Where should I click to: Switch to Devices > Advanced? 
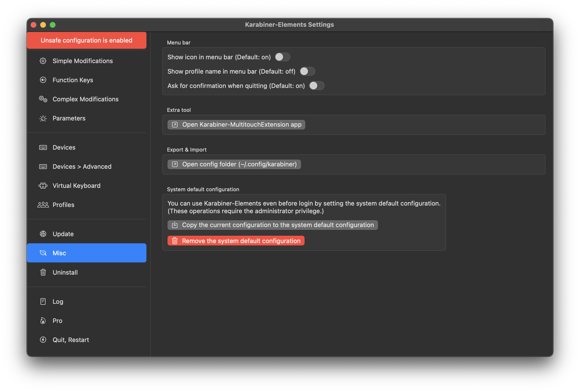87,167
